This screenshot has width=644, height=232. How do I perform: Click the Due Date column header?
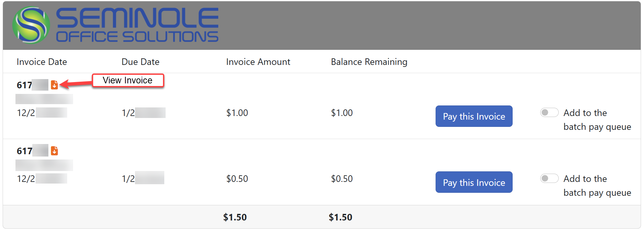(x=140, y=62)
